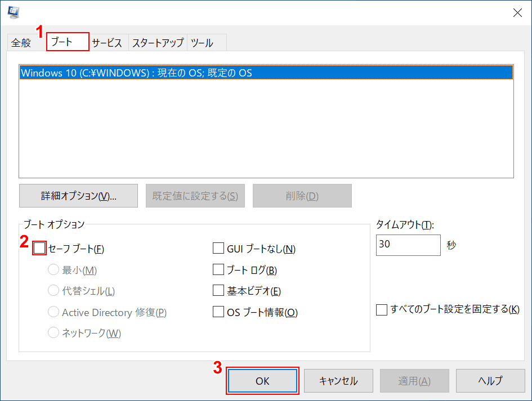This screenshot has height=401, width=532.
Task: Select Active Directory 修復(P) radio option
Action: pos(53,312)
